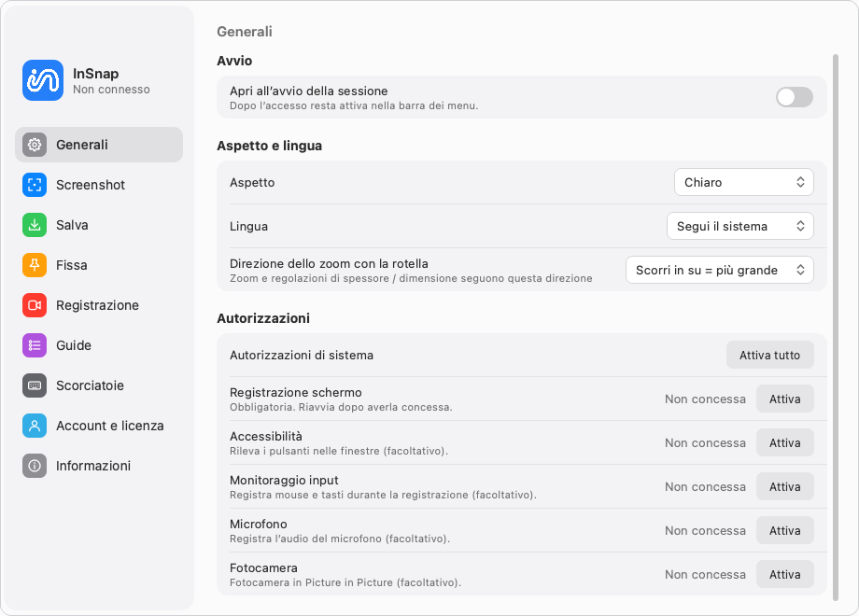This screenshot has width=859, height=616.
Task: Click the vertical scrollbar of settings pane
Action: (x=836, y=327)
